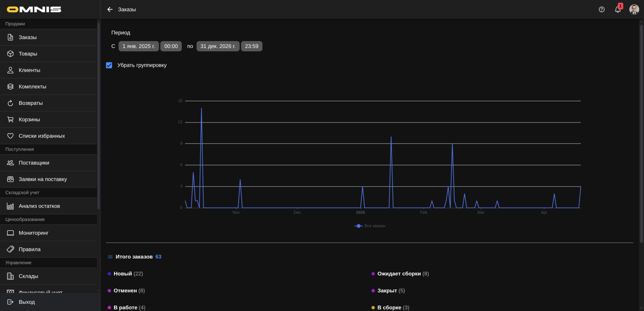644x311 pixels.
Task: Go to Поставщики menu item
Action: pos(34,163)
